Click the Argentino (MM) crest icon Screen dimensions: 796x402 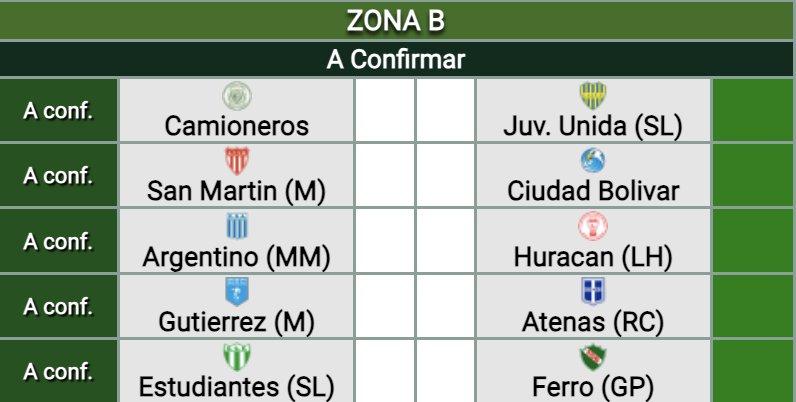click(237, 226)
